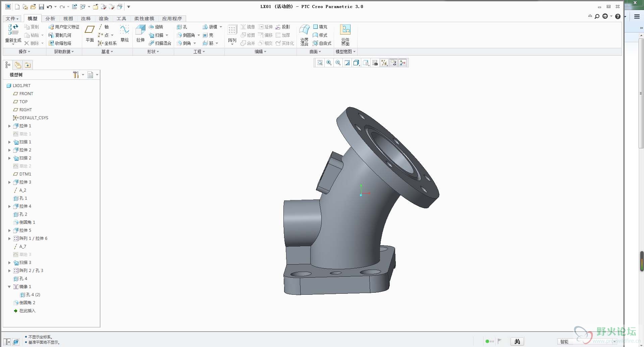This screenshot has height=347, width=644.
Task: Start a Sketch (草绘) feature
Action: 124,33
